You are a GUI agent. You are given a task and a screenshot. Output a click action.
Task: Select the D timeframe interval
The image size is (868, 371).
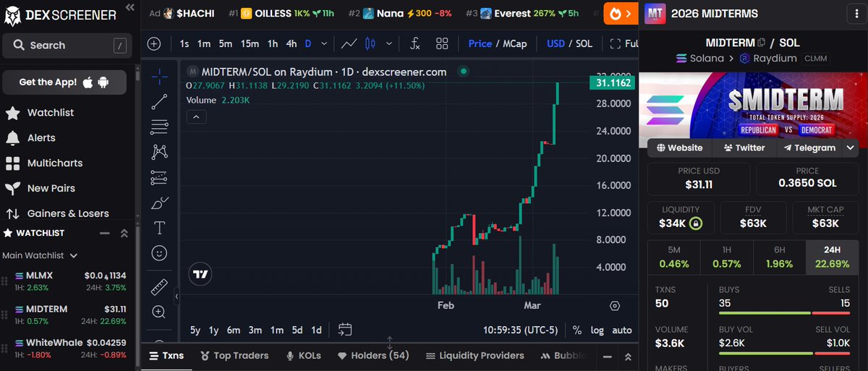307,43
